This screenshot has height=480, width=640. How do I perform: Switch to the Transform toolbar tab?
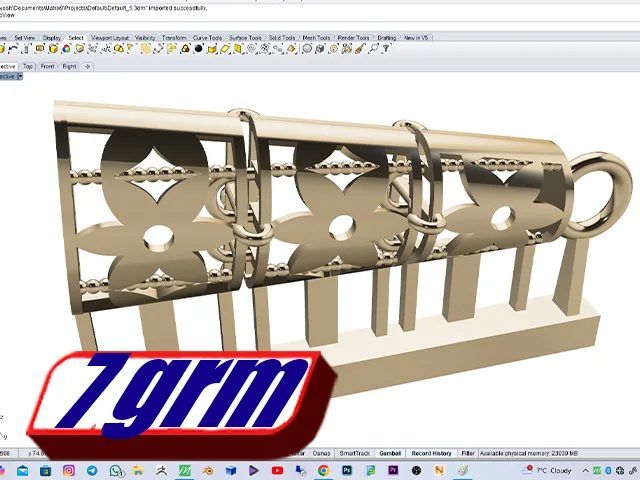[174, 38]
